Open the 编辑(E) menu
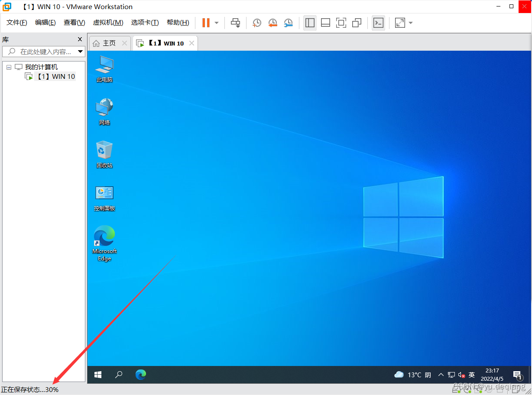 [45, 23]
